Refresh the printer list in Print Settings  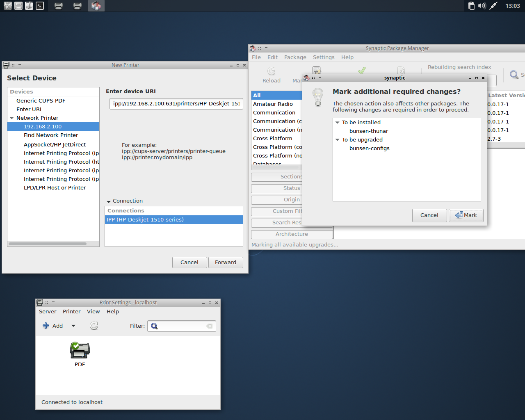click(x=94, y=326)
